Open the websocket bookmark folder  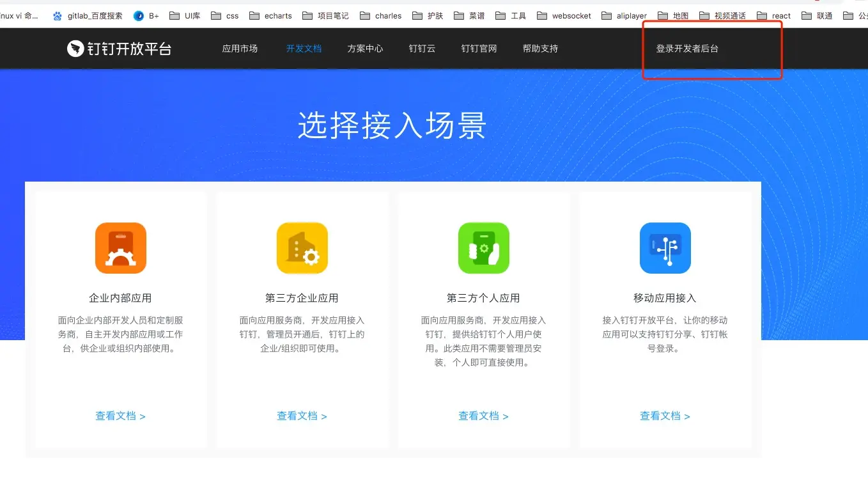tap(564, 16)
